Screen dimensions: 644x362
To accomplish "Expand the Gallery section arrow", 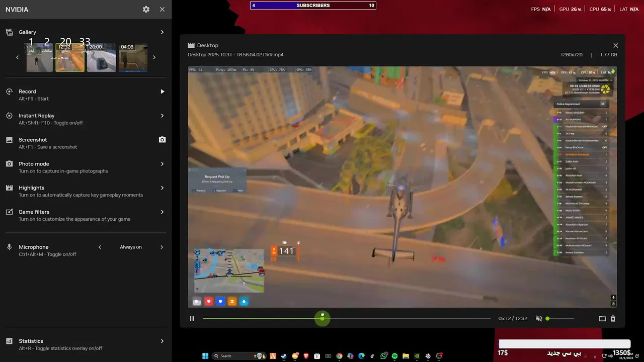I will pyautogui.click(x=162, y=32).
